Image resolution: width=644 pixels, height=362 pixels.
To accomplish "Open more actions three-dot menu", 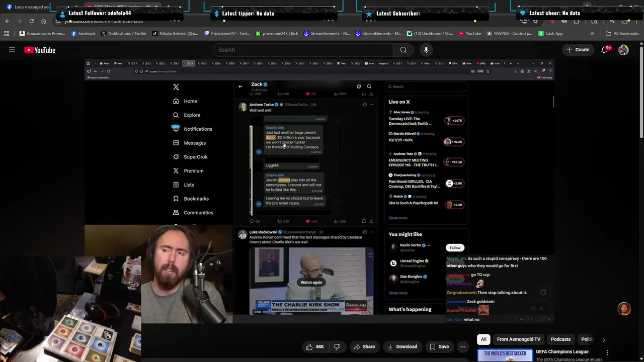I will pyautogui.click(x=463, y=346).
